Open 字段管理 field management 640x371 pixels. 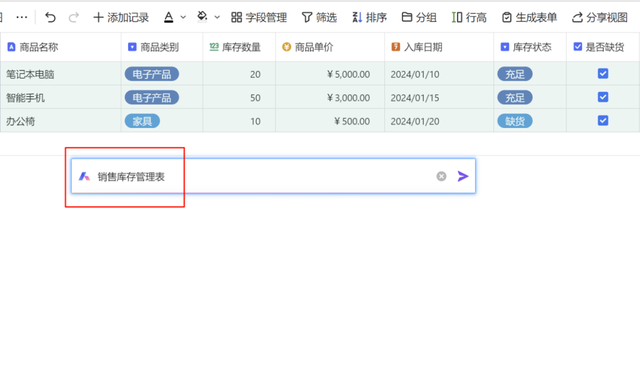point(259,18)
